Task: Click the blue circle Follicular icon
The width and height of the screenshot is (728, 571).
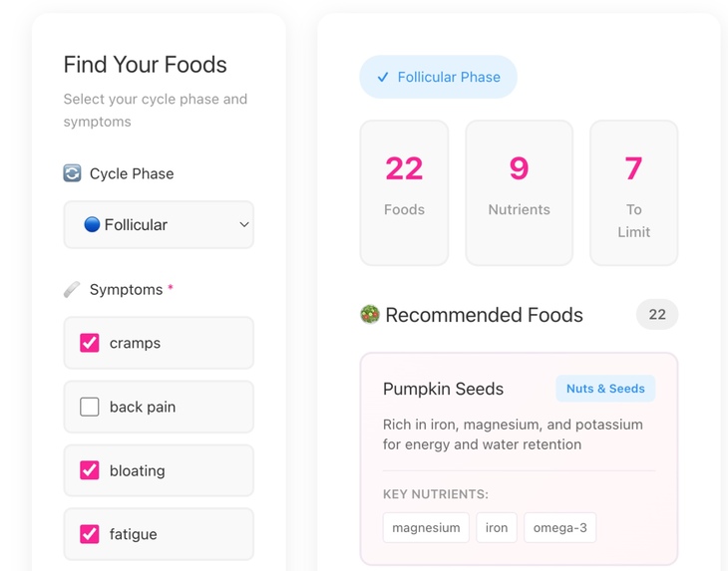Action: pos(92,225)
